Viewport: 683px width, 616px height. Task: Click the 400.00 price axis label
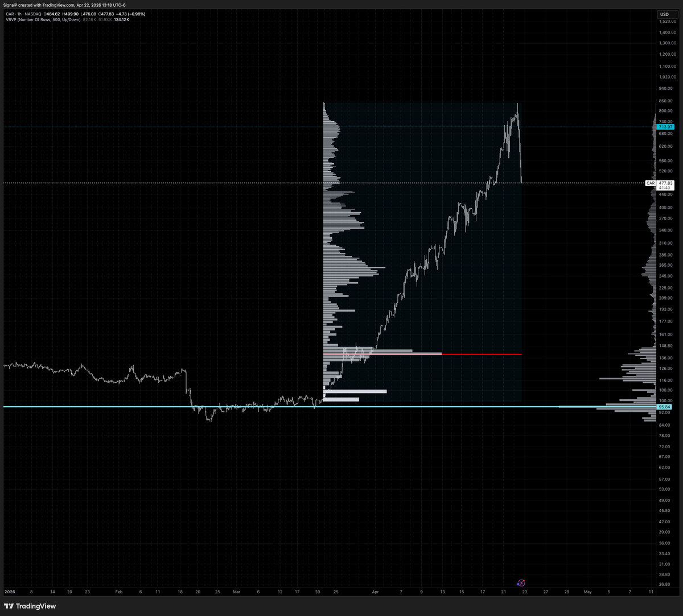tap(665, 207)
